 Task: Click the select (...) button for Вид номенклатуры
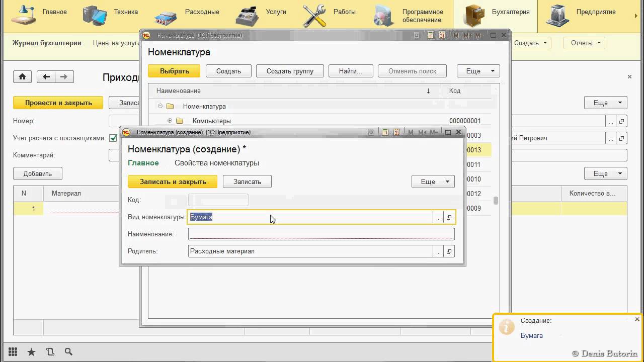click(x=438, y=217)
